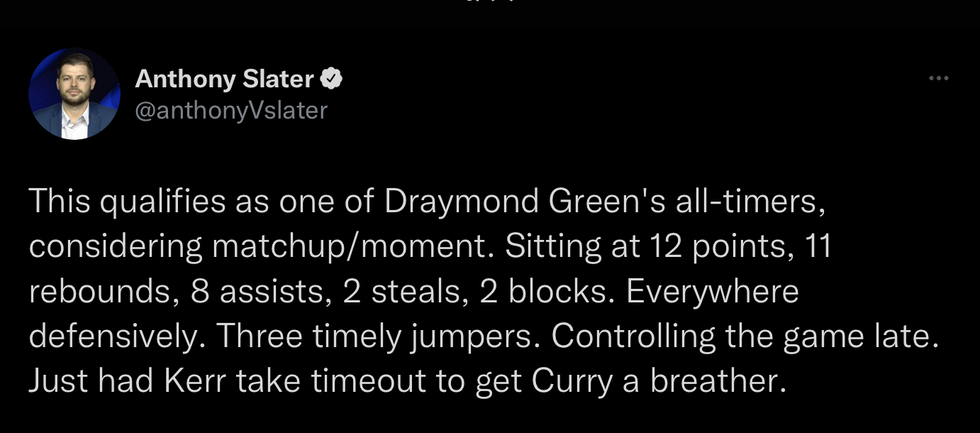The height and width of the screenshot is (433, 980).
Task: Click Anthony Slater's profile avatar photo
Action: click(74, 94)
